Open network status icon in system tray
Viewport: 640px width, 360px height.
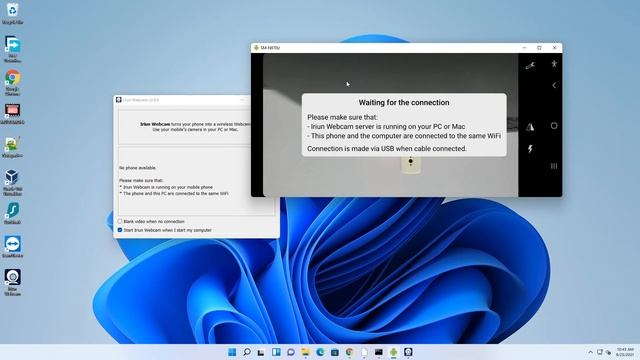600,352
